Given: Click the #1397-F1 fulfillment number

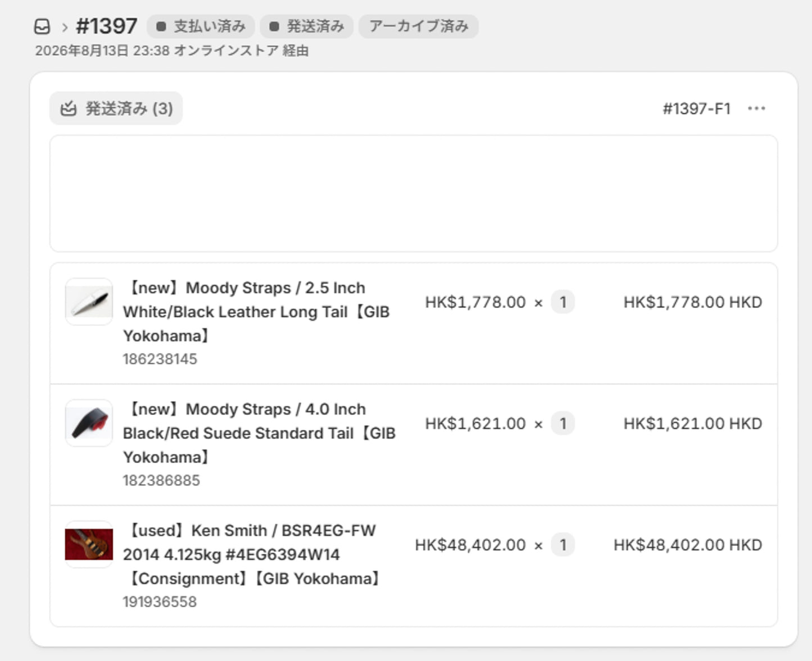Looking at the screenshot, I should [697, 108].
